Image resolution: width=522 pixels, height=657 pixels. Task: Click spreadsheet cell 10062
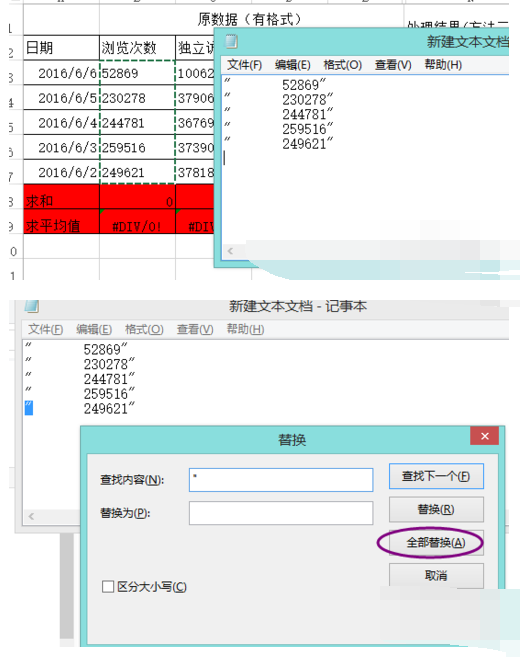[195, 73]
